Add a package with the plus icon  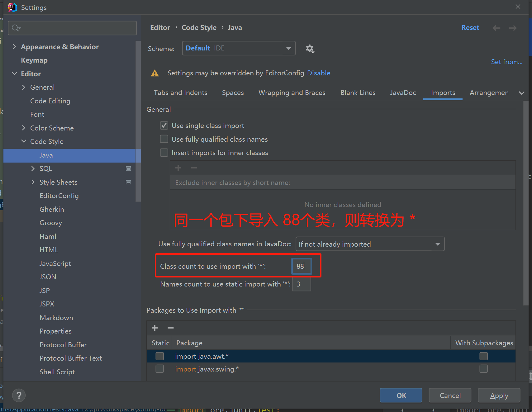pyautogui.click(x=155, y=328)
